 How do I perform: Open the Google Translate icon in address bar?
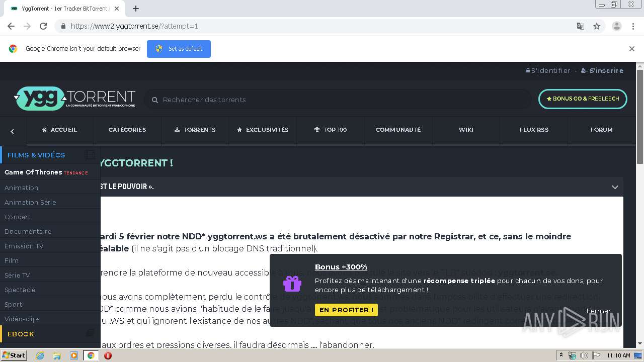tap(580, 26)
